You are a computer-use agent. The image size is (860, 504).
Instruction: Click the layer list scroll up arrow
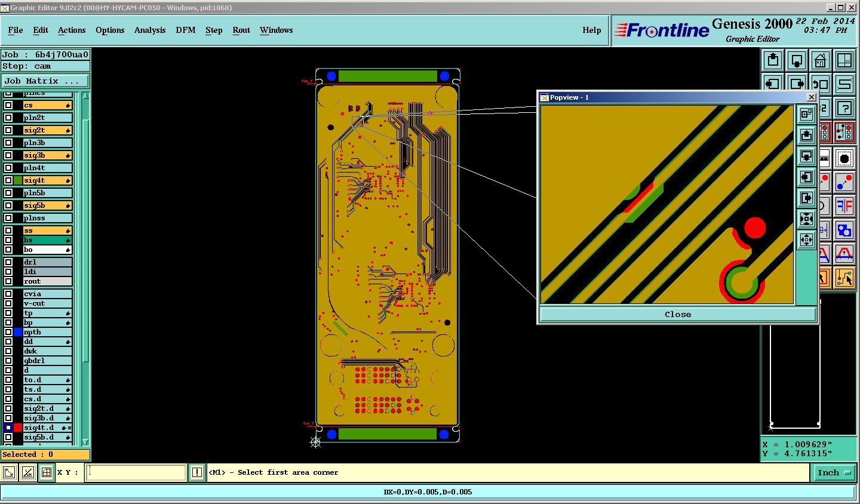[x=85, y=96]
